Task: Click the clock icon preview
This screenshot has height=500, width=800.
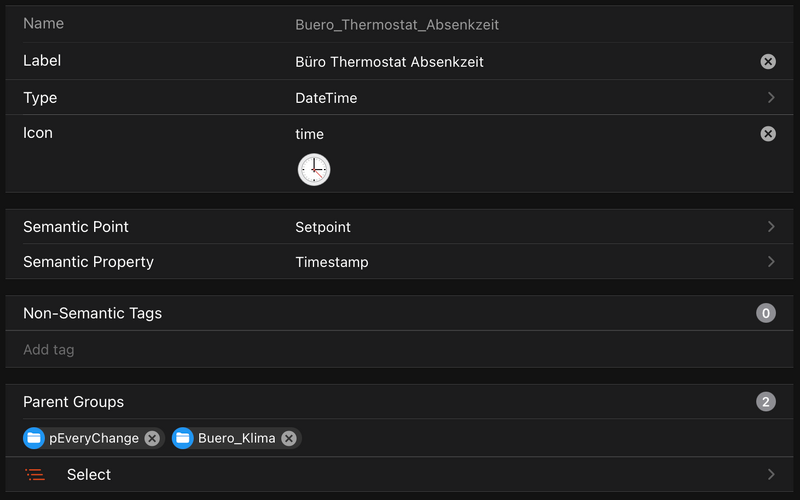Action: 314,170
